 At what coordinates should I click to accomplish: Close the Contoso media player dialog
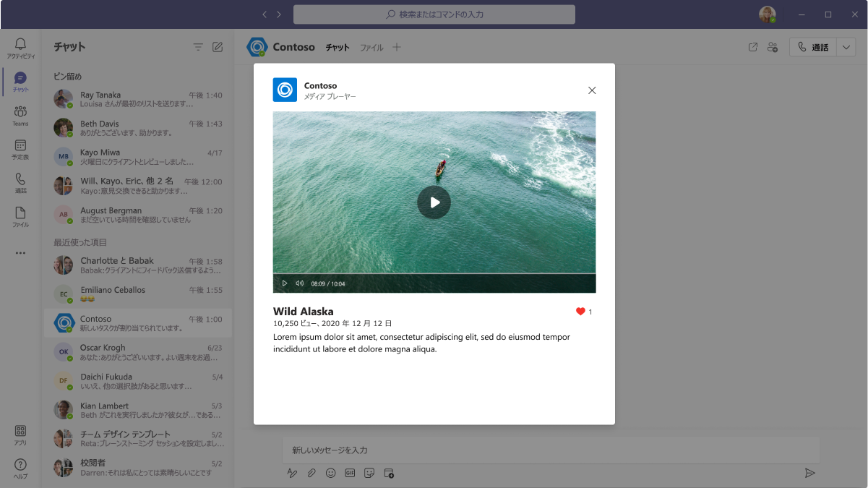pyautogui.click(x=592, y=90)
